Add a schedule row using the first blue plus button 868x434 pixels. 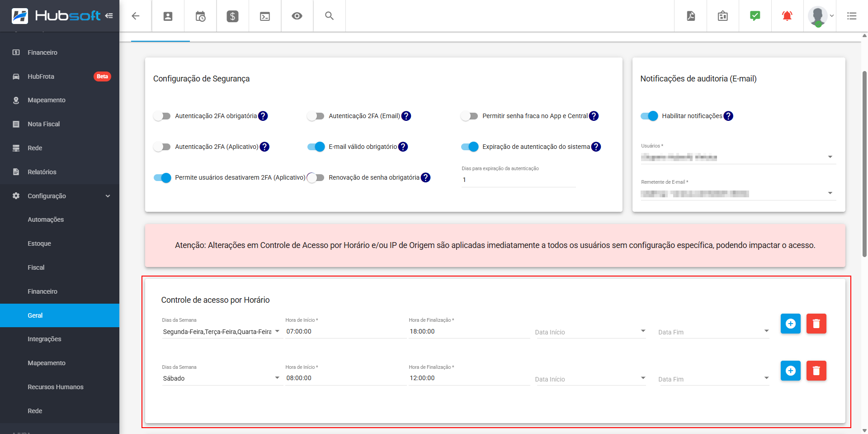tap(790, 324)
